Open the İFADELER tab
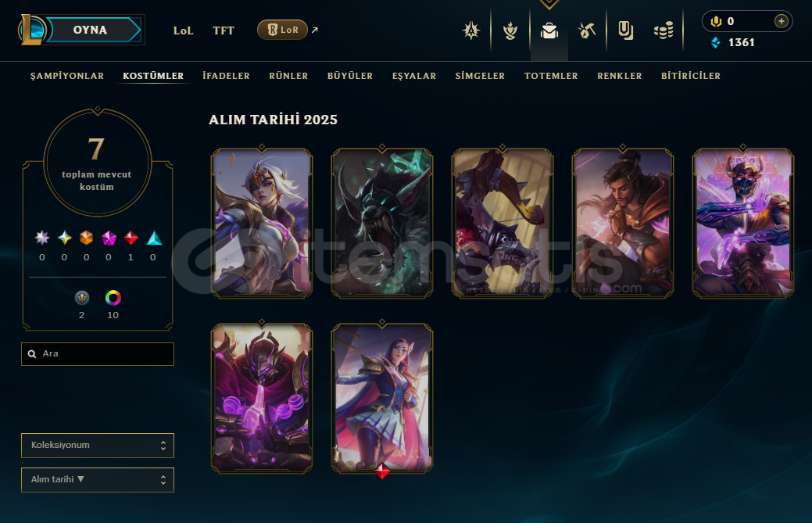Image resolution: width=812 pixels, height=523 pixels. [227, 76]
